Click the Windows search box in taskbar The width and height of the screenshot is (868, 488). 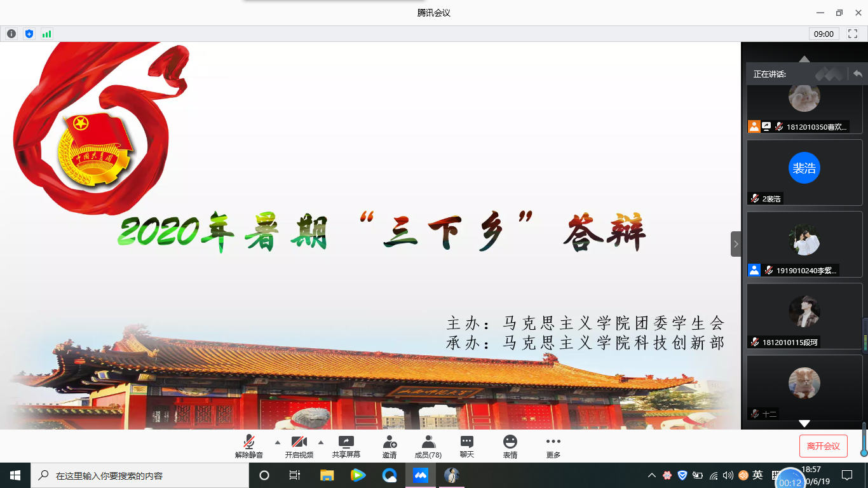tap(140, 475)
